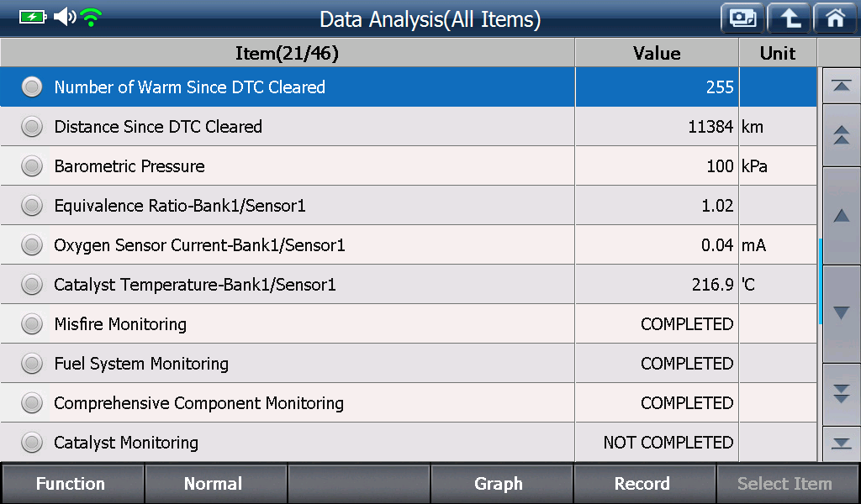861x504 pixels.
Task: Click the blue scrollbar position indicator
Action: pyautogui.click(x=820, y=281)
